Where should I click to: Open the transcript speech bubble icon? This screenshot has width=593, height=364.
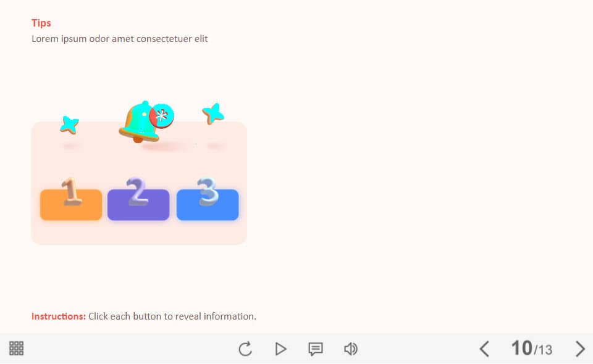click(x=316, y=349)
